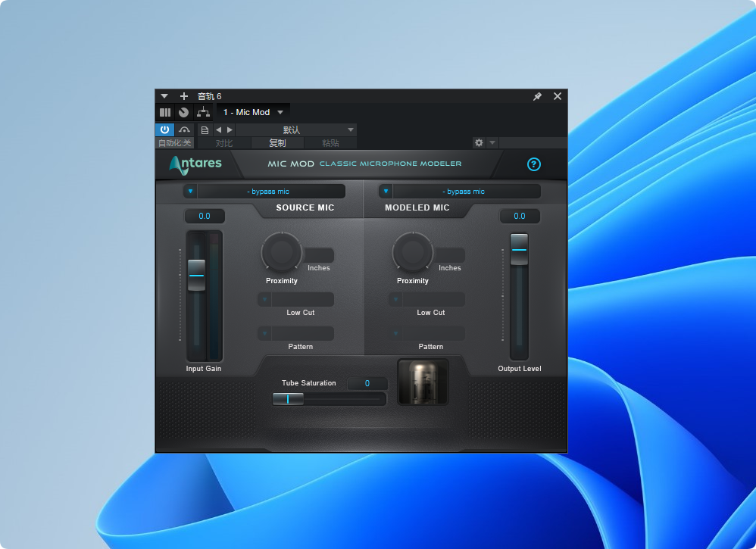This screenshot has height=549, width=756.
Task: Click the Source Mic Proximity knob
Action: pyautogui.click(x=282, y=251)
